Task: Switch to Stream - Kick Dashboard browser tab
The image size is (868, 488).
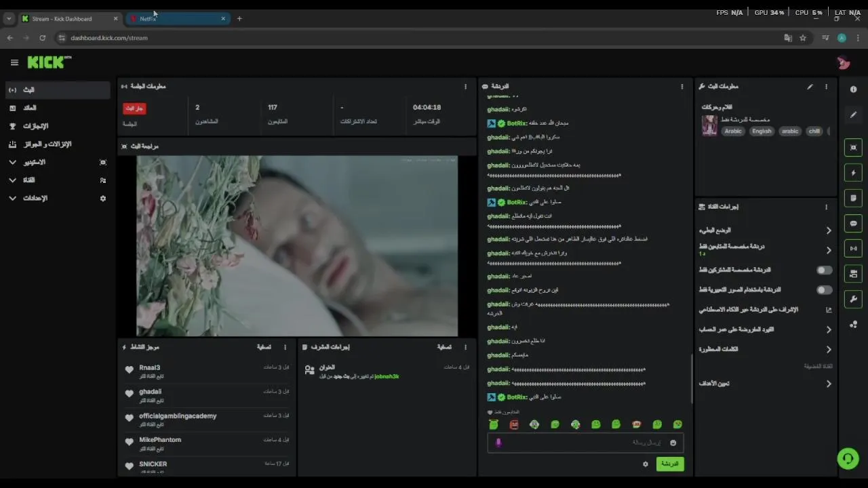Action: point(70,18)
